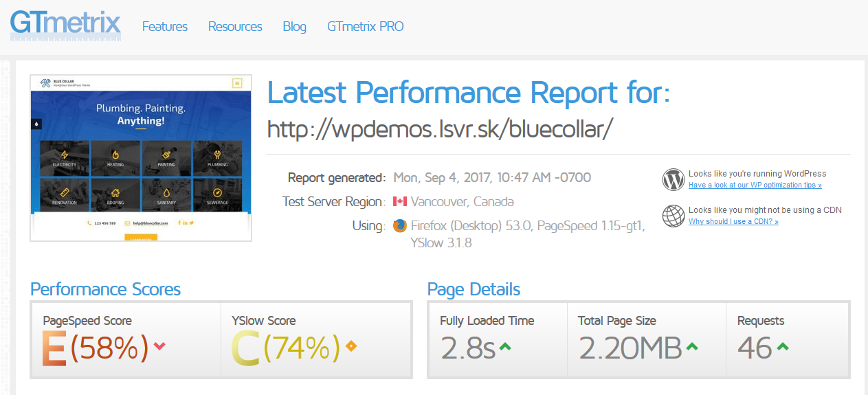The image size is (868, 395).
Task: Click the Firefox browser icon
Action: [x=399, y=226]
